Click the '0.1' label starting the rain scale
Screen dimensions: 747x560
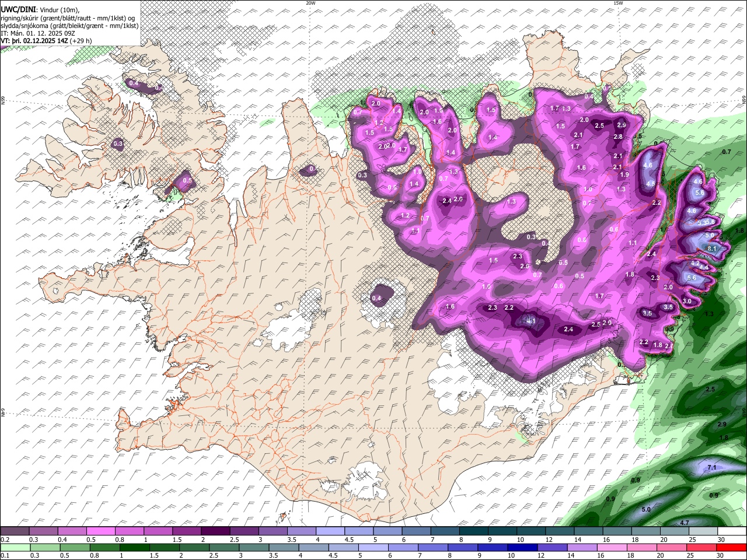point(5,555)
